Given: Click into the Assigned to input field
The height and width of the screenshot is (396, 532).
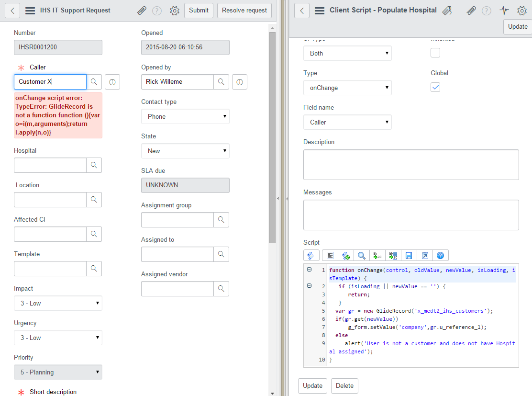Looking at the screenshot, I should (177, 254).
